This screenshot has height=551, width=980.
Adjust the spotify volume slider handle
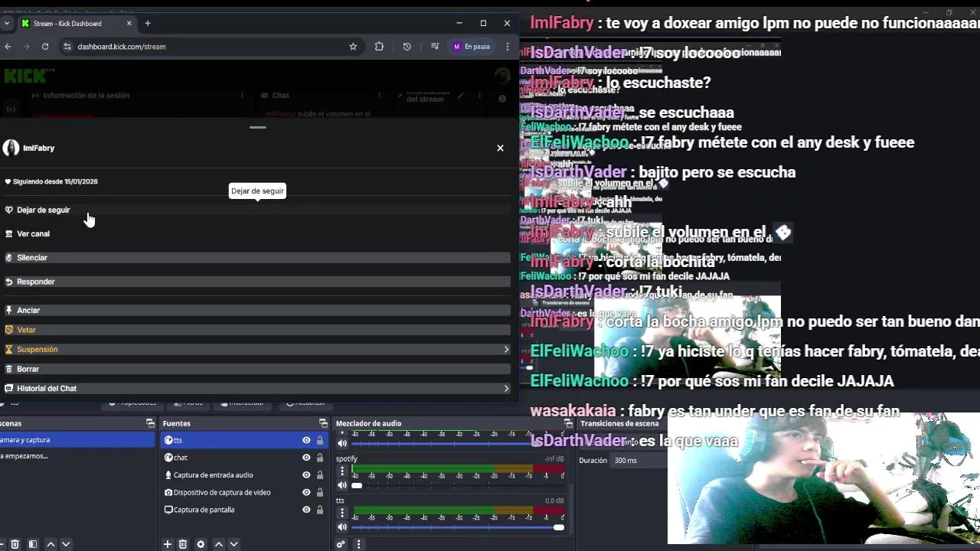[x=357, y=485]
